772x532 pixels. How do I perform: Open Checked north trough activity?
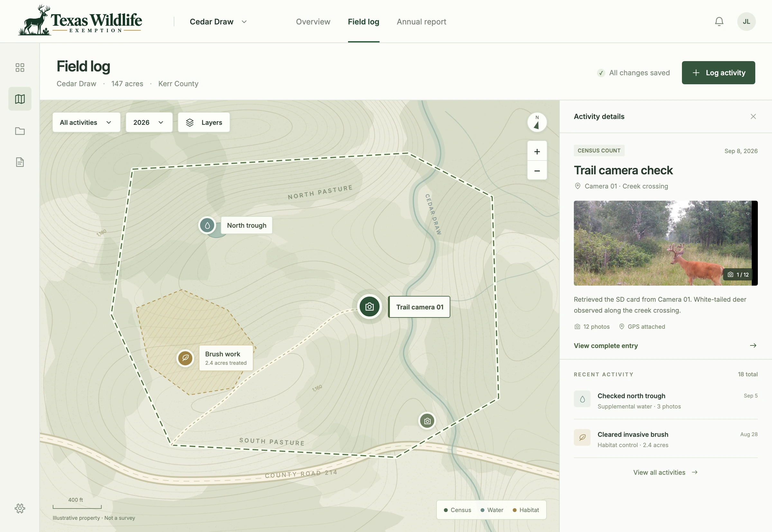[x=665, y=401]
